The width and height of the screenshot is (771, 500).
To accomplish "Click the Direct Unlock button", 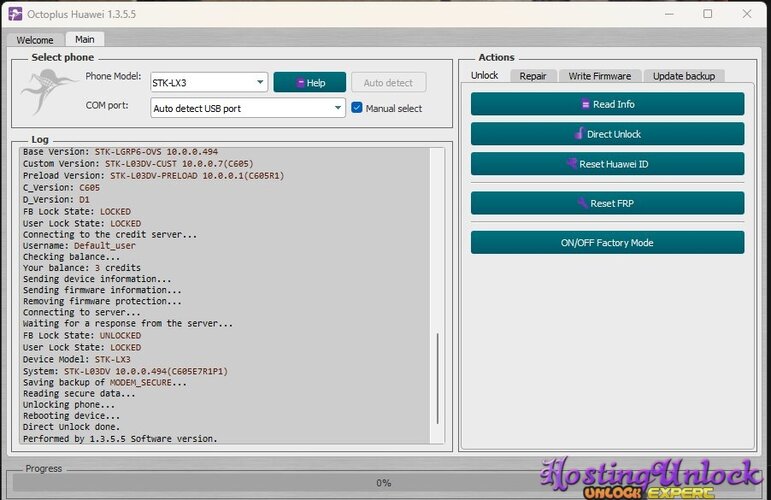I will coord(607,134).
